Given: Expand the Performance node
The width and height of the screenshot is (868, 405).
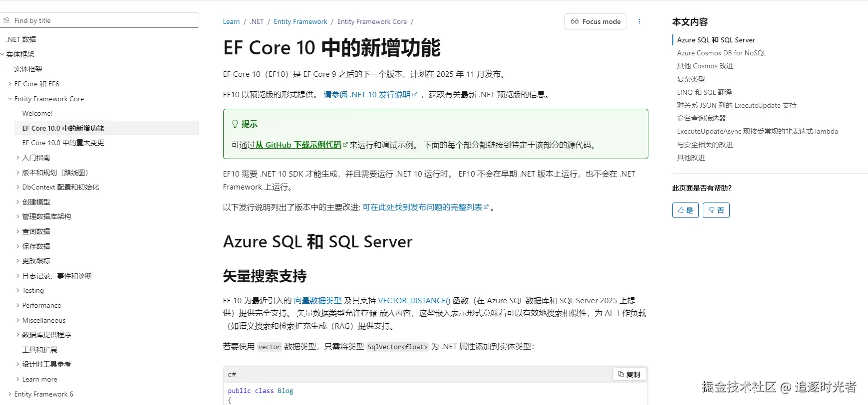Looking at the screenshot, I should (18, 305).
